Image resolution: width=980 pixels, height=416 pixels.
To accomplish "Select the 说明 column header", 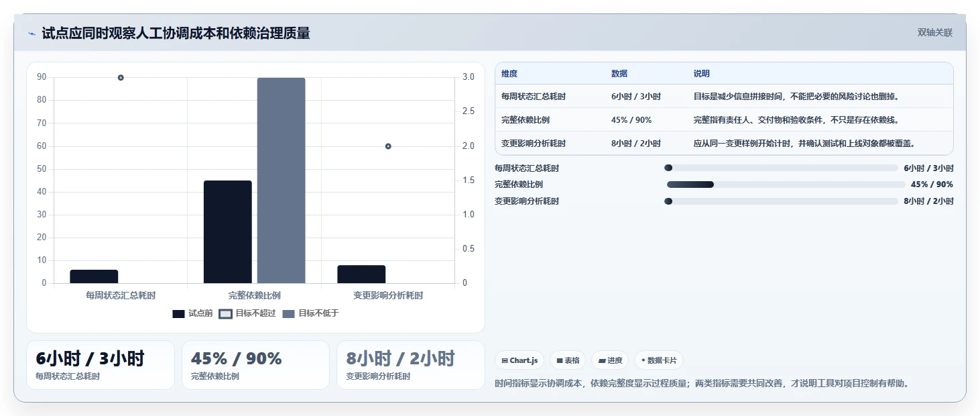I will [x=702, y=74].
